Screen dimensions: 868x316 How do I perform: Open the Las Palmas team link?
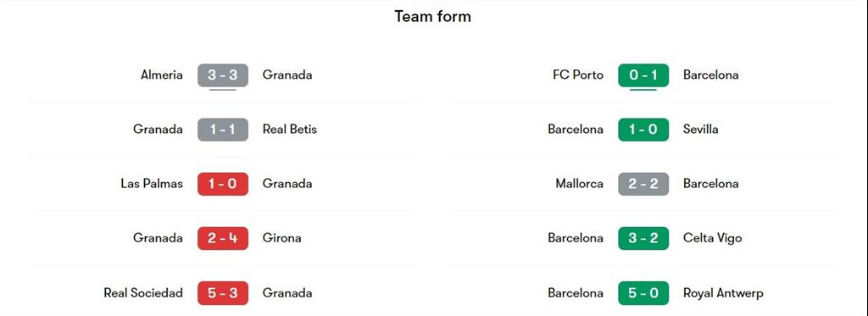coord(152,183)
